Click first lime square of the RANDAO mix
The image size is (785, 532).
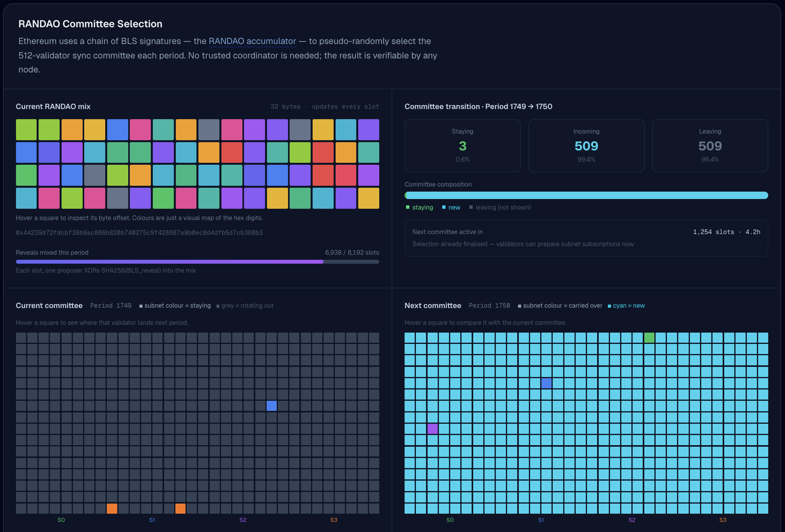click(x=26, y=130)
